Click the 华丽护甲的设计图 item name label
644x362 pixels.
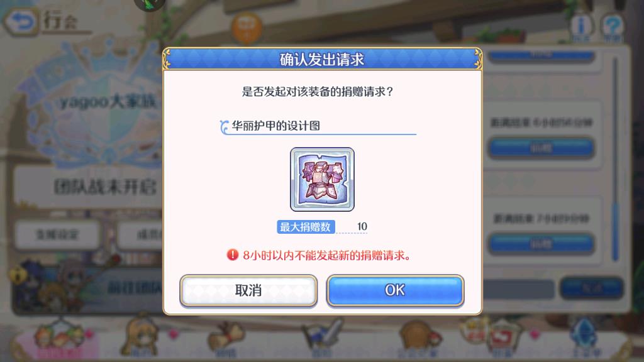point(275,126)
